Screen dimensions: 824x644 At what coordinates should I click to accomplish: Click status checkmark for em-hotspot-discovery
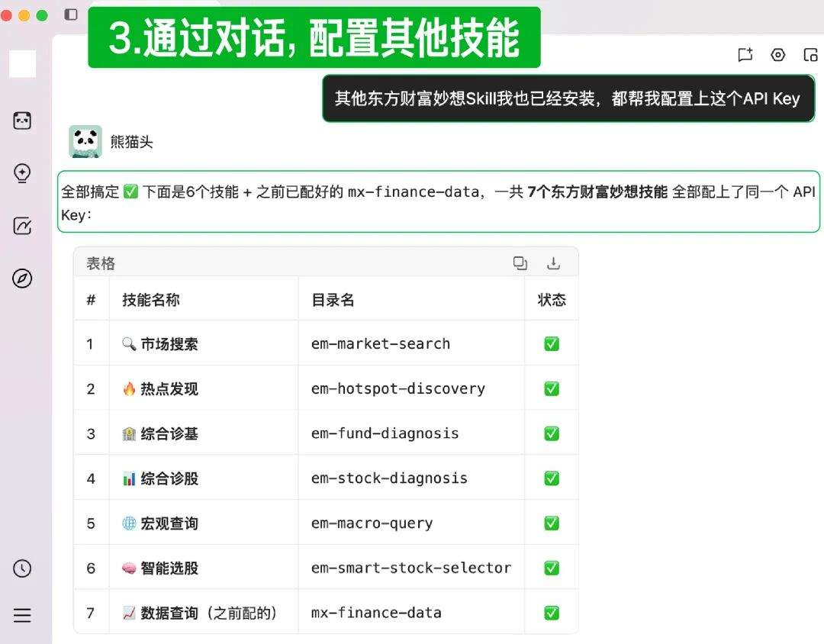pos(552,388)
